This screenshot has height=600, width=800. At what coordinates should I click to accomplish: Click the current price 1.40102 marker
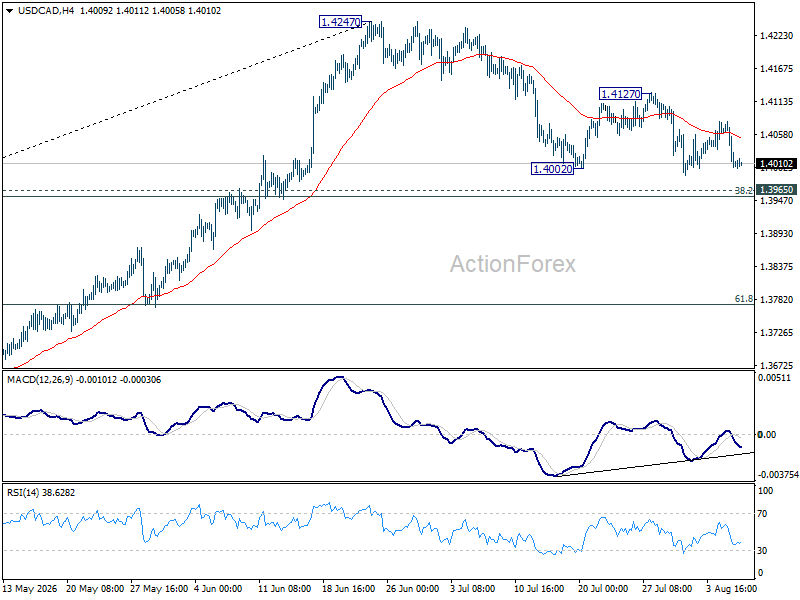coord(776,164)
